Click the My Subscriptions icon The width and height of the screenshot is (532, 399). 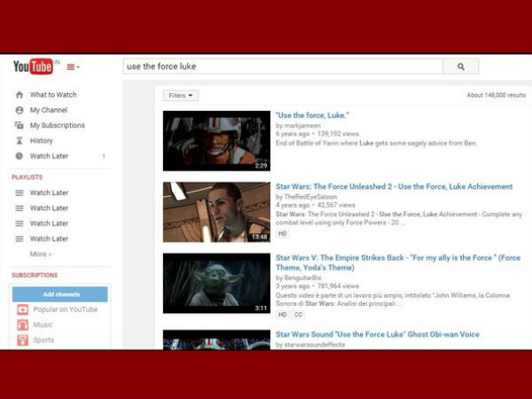click(19, 126)
